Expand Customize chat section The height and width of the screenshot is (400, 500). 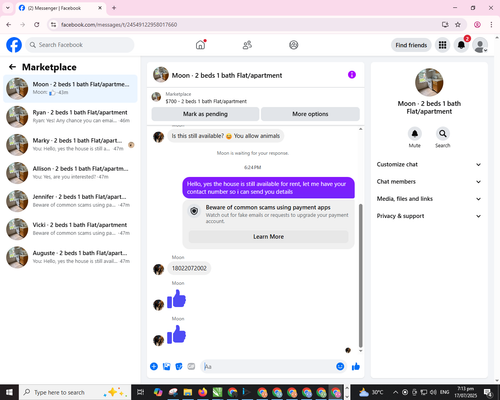point(429,164)
